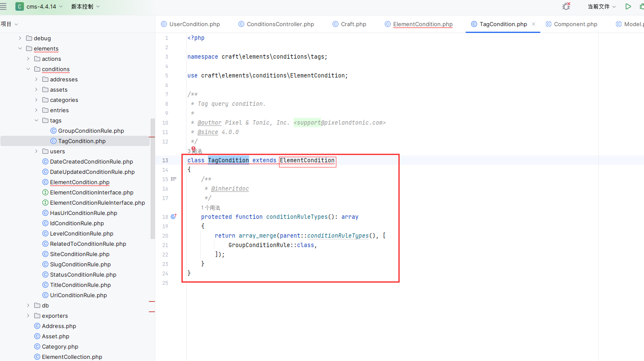Collapse the tags folder

36,120
